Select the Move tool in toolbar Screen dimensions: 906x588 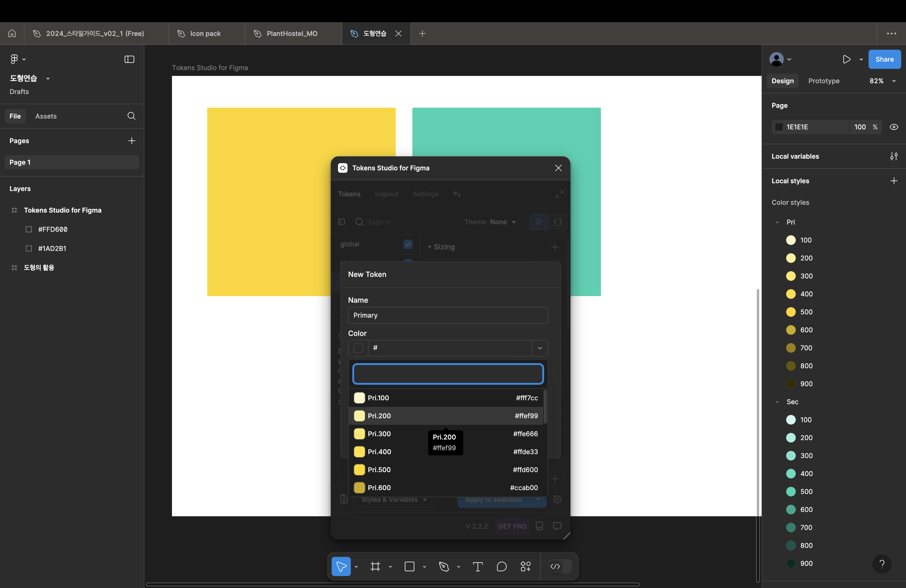pos(341,566)
